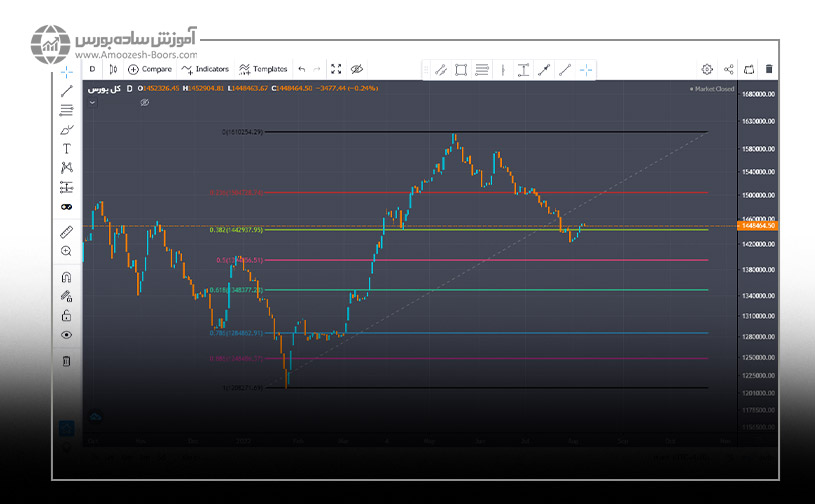
Task: Open chart settings gear icon
Action: pos(707,69)
